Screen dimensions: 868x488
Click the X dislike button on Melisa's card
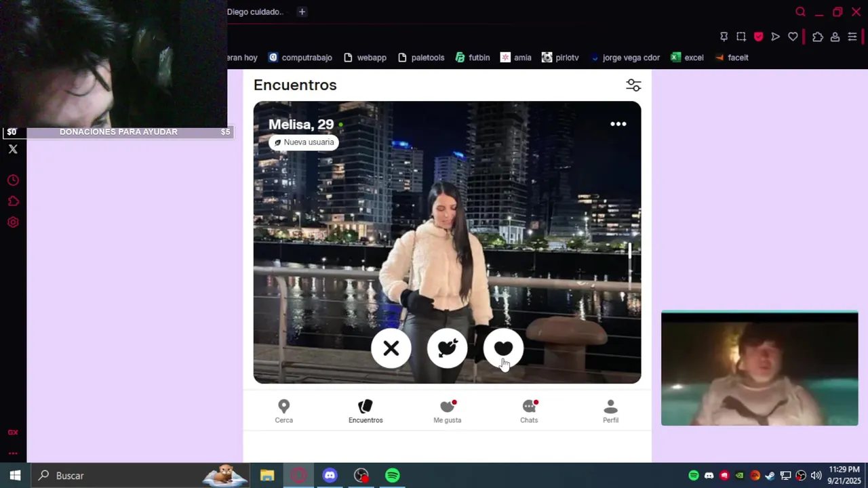click(x=391, y=348)
